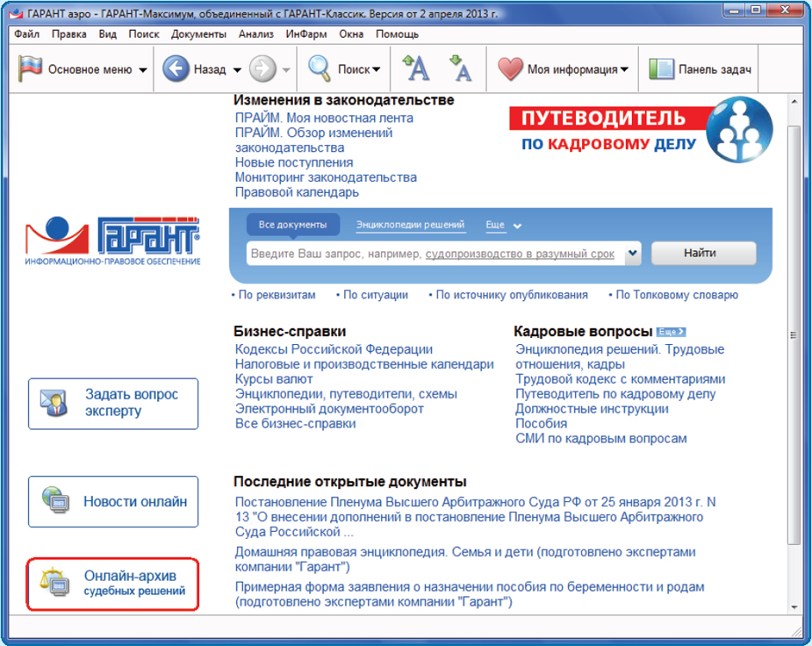
Task: Open Кодексы Российской Федерации link
Action: [334, 349]
